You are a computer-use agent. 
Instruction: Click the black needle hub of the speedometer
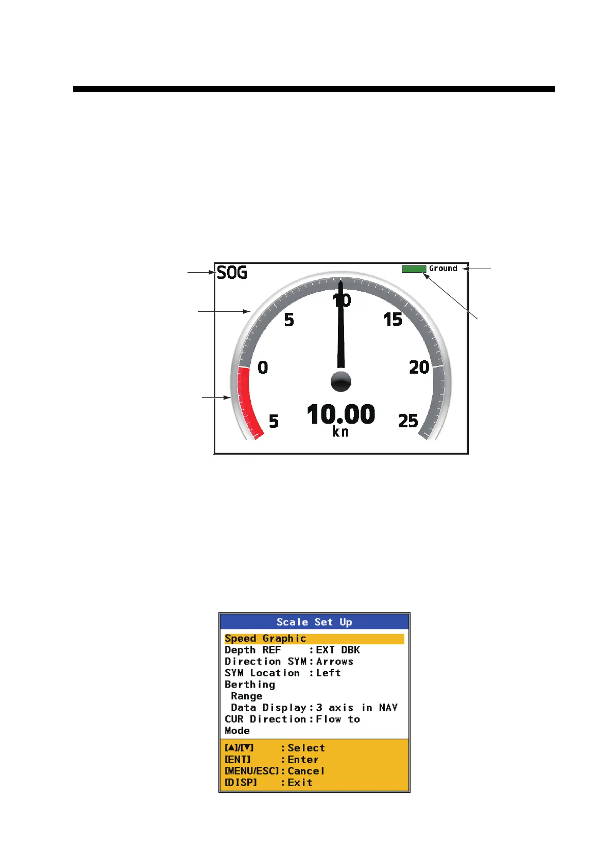(x=340, y=381)
